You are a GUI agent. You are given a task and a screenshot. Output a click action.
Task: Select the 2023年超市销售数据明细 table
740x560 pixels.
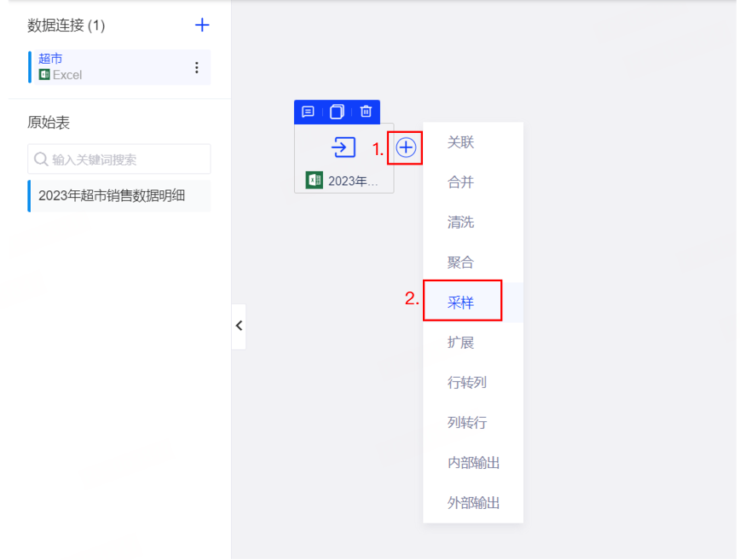point(112,195)
